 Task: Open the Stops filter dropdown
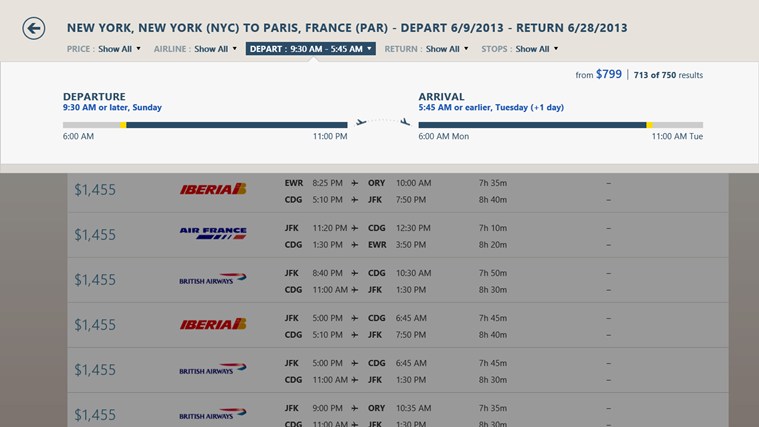(x=519, y=49)
